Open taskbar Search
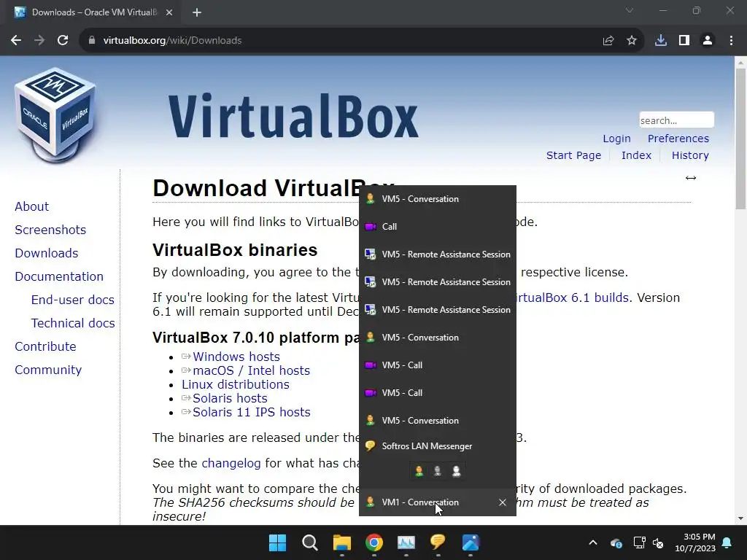 (309, 542)
